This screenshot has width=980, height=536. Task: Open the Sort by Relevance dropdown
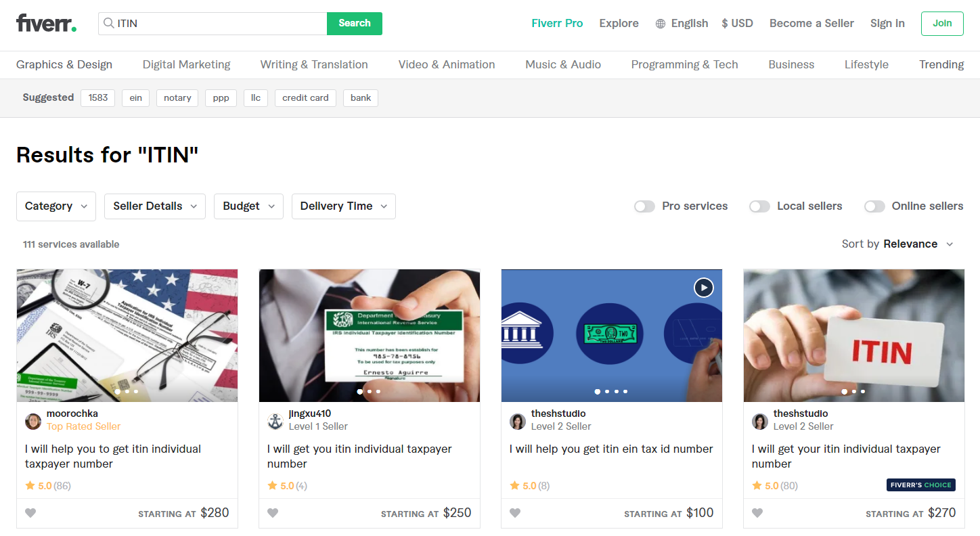tap(897, 244)
